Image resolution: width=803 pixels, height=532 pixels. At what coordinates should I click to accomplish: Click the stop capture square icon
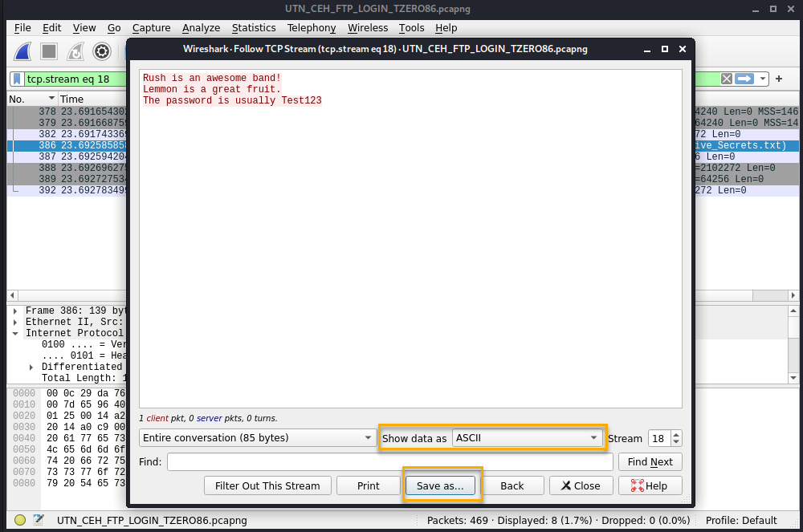click(x=49, y=51)
